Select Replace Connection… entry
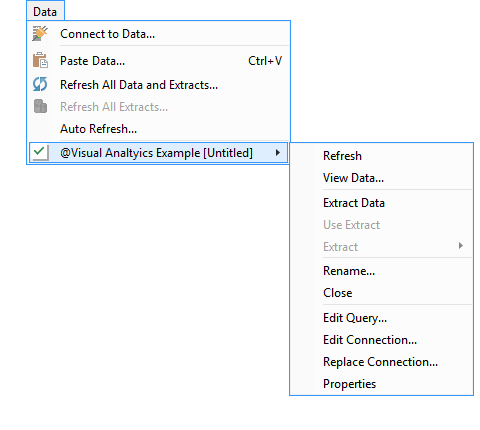480x430 pixels. point(381,362)
